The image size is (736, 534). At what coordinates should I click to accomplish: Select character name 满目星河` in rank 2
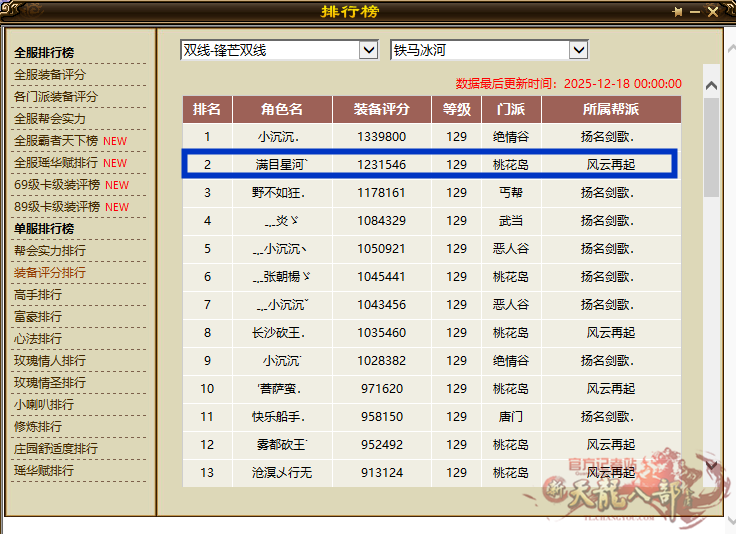pos(282,165)
